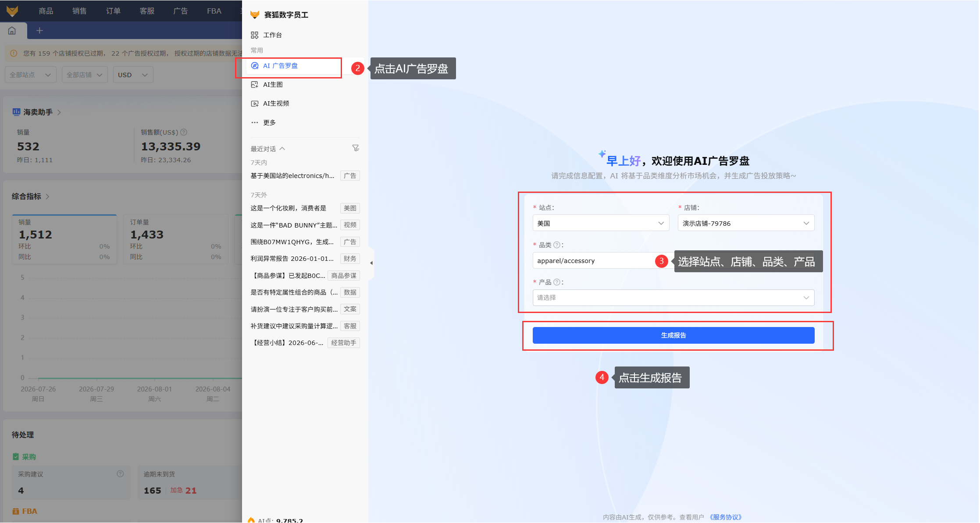
Task: Open the 销售 menu
Action: (79, 11)
